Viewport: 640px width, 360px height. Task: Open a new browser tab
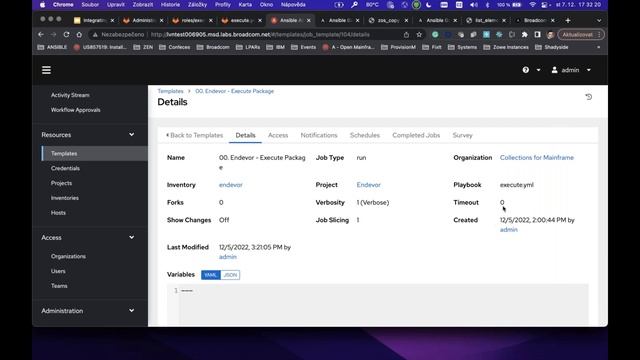point(568,20)
